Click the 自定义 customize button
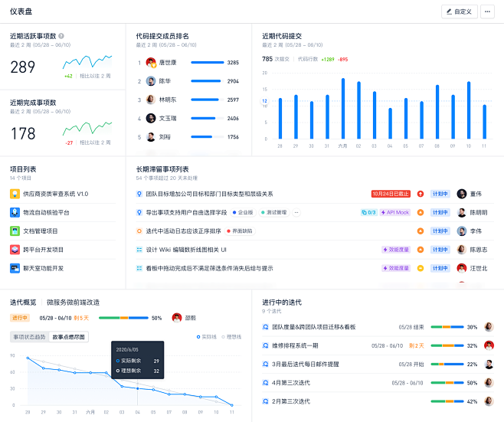This screenshot has height=422, width=504. (x=460, y=11)
